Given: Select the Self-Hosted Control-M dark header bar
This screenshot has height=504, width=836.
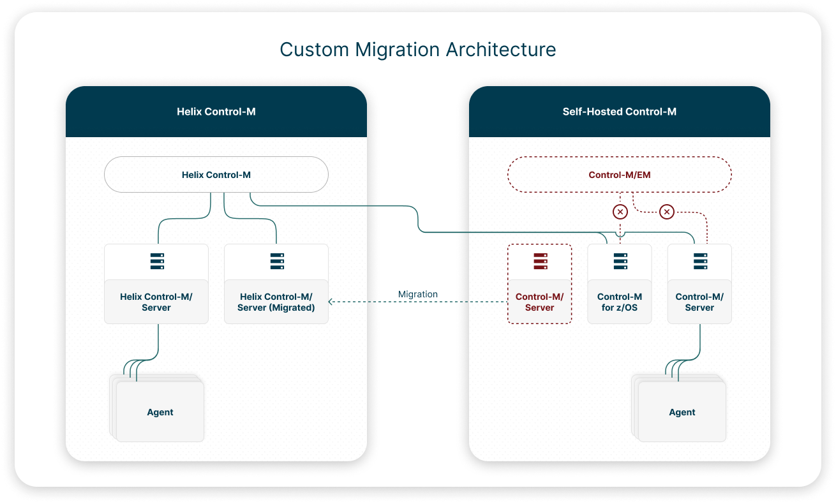Looking at the screenshot, I should coord(619,112).
